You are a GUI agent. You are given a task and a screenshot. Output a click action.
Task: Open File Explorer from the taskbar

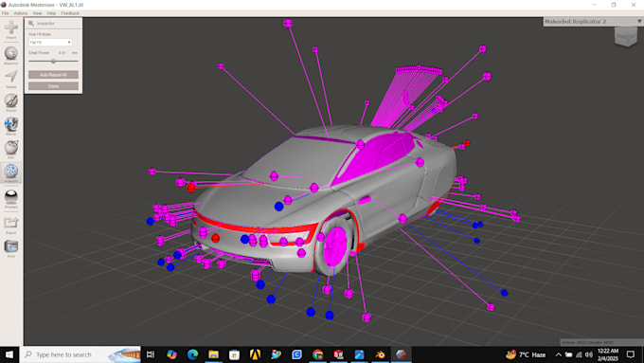[214, 354]
